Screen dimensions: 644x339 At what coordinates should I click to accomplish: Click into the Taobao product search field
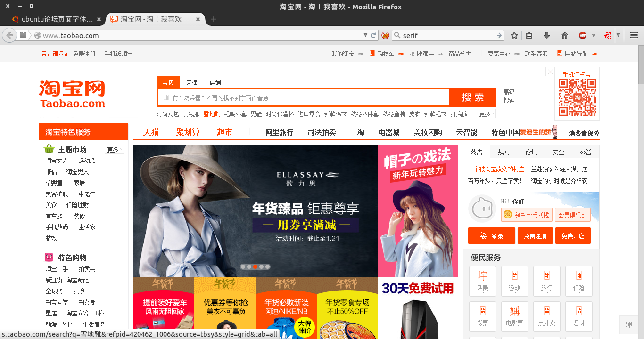[304, 97]
